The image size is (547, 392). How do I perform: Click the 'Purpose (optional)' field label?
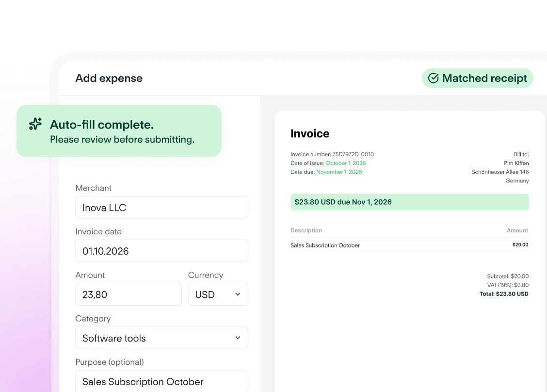[x=110, y=362]
